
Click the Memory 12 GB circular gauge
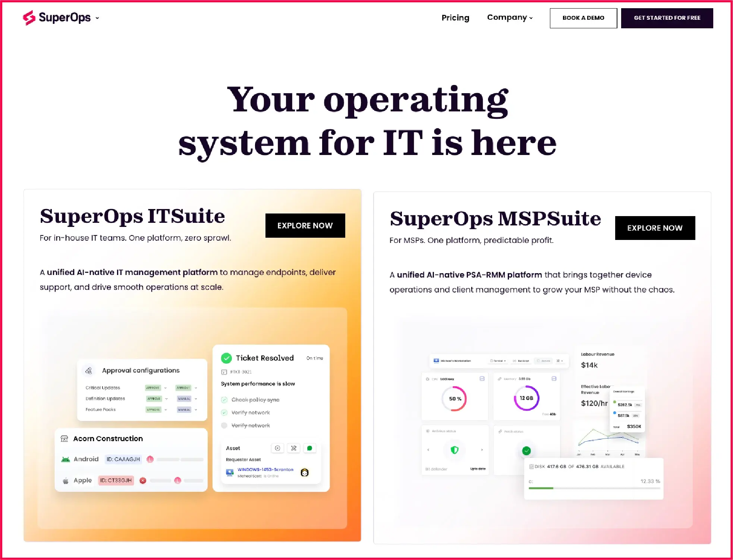tap(526, 398)
